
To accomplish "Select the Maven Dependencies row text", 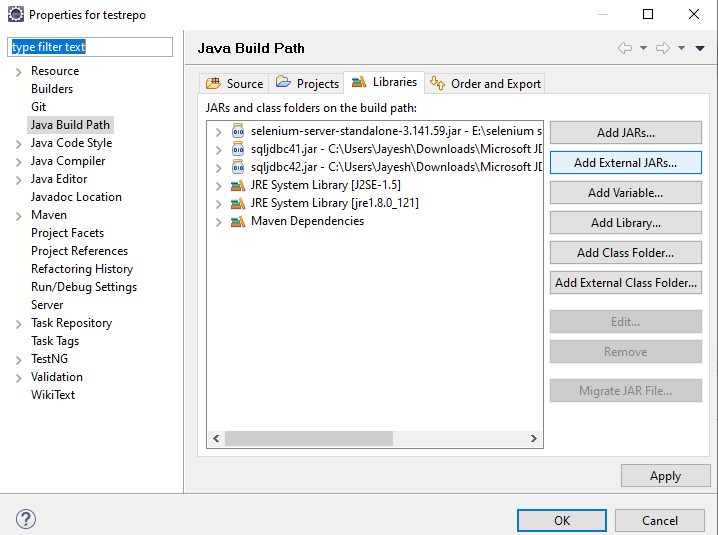I will (x=307, y=221).
